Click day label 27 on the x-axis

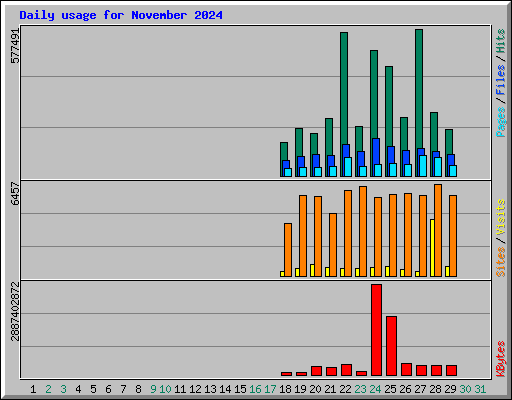click(420, 389)
